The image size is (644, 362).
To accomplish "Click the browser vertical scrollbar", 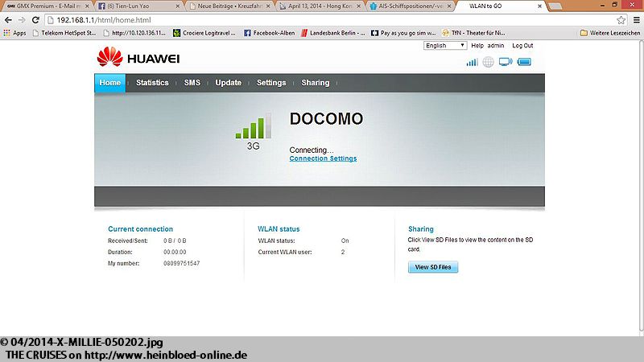I will coord(641,185).
